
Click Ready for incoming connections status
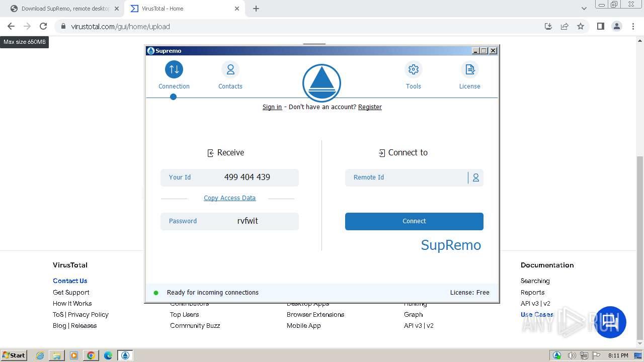[213, 293]
